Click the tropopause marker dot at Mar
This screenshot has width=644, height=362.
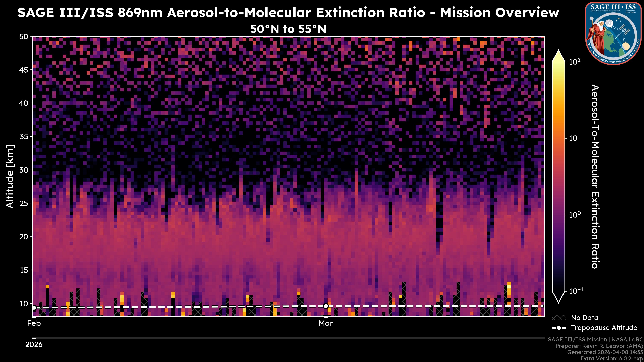coord(326,306)
